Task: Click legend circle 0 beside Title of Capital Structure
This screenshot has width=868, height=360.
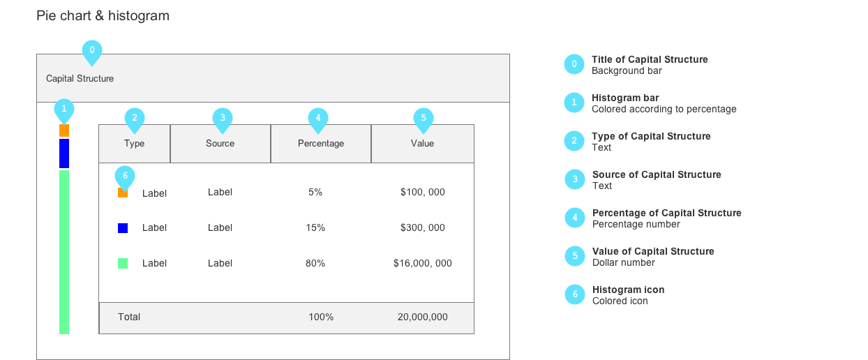Action: pyautogui.click(x=574, y=64)
